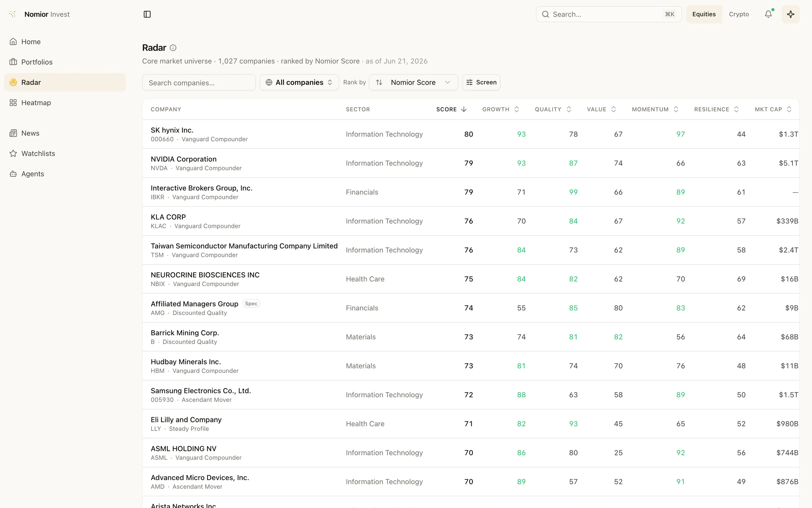Expand the Nomior Score rank-by chevron
Screen dimensions: 812x508
point(448,82)
